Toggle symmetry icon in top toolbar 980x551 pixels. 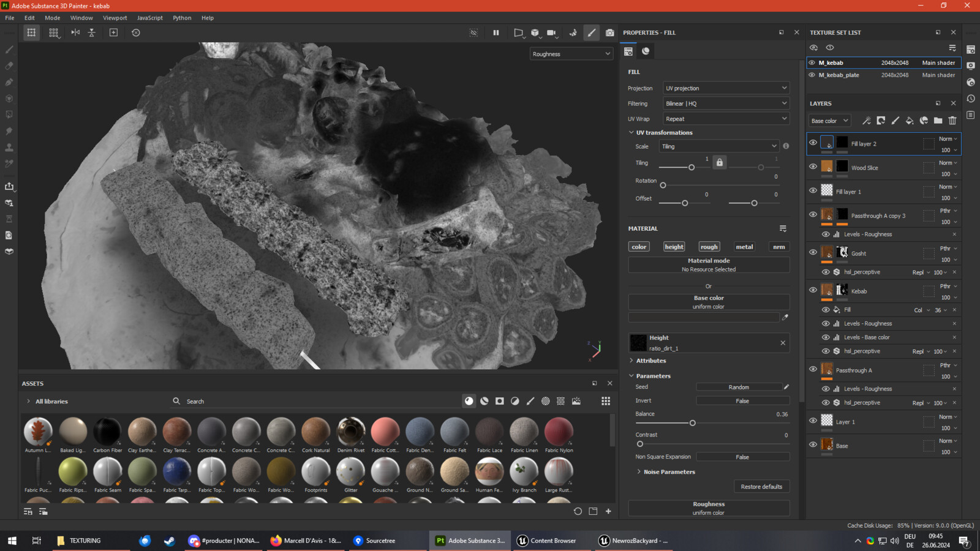[75, 32]
